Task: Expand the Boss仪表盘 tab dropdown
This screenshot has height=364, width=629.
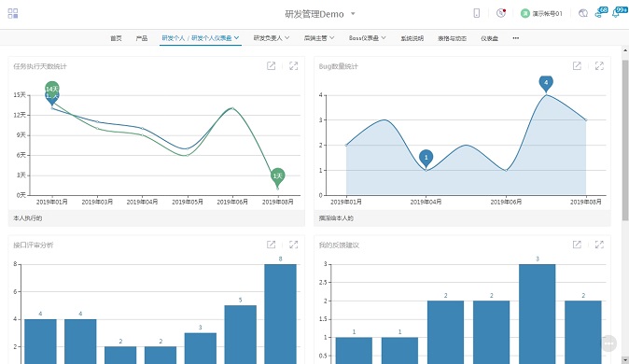Action: [x=384, y=37]
